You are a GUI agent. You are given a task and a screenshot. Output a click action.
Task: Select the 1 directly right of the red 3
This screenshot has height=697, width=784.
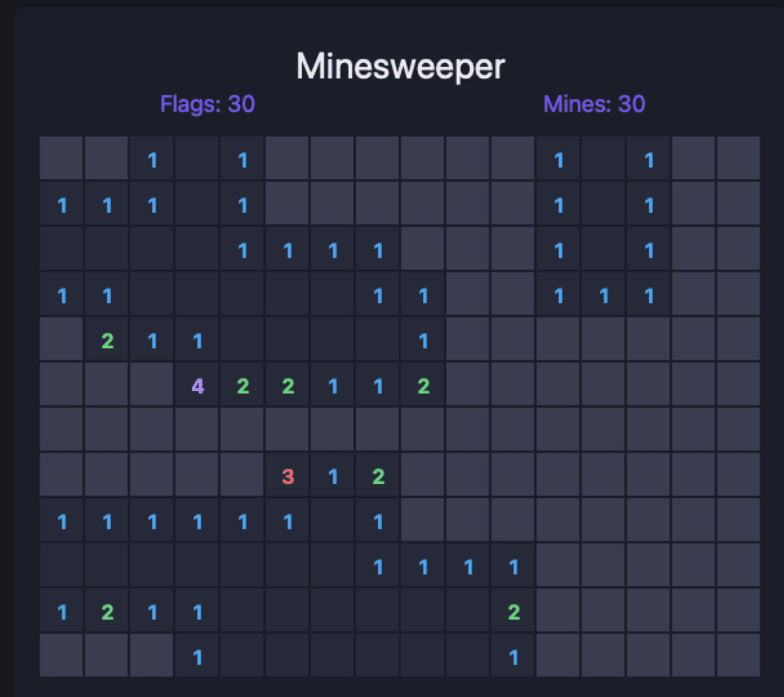tap(332, 475)
